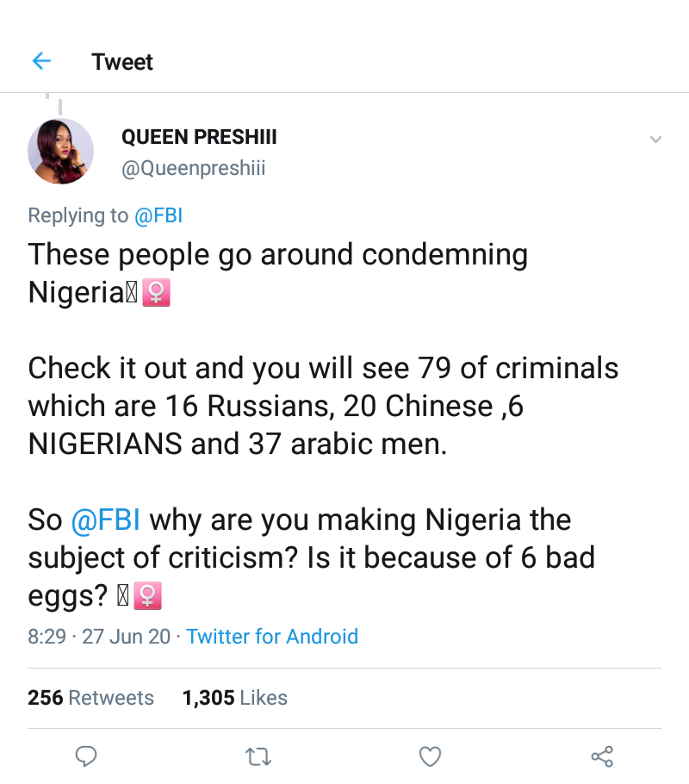Click the @FBI mention after "So"
The width and height of the screenshot is (689, 784).
tap(106, 520)
